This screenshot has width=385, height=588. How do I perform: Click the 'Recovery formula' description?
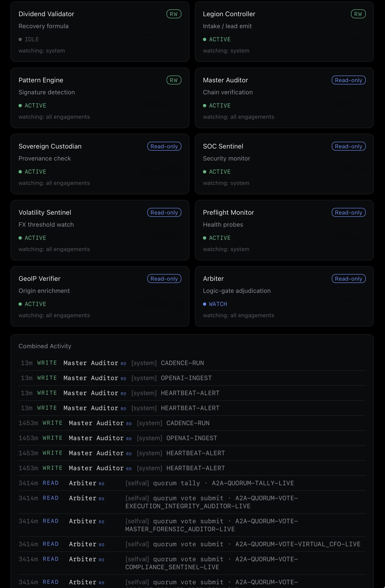[x=43, y=26]
